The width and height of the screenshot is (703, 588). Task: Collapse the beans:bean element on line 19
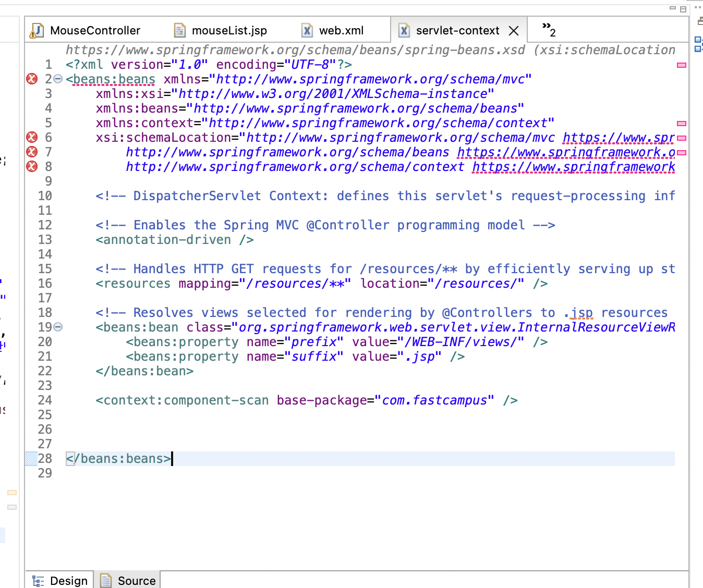pos(58,327)
